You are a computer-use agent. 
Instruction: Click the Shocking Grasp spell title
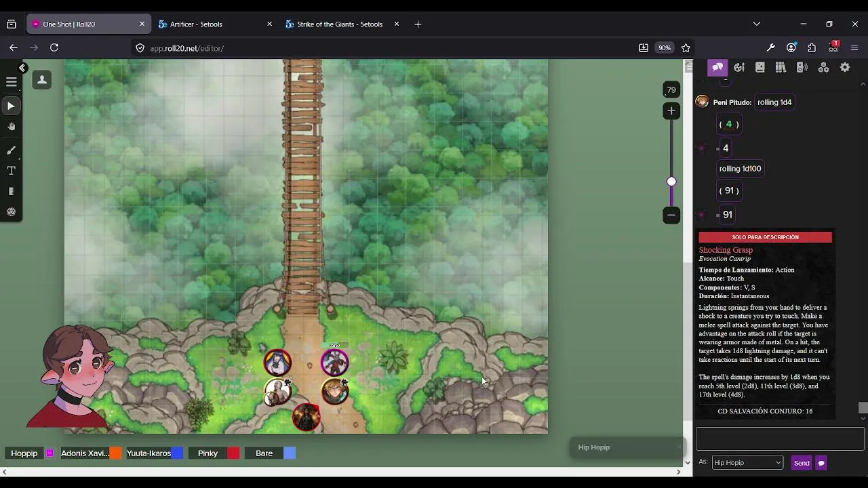[x=726, y=250]
